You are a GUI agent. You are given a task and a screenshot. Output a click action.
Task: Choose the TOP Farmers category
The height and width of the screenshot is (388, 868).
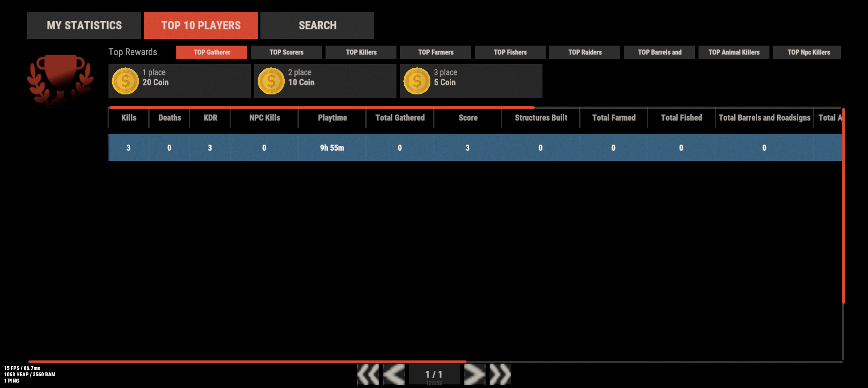click(x=435, y=52)
